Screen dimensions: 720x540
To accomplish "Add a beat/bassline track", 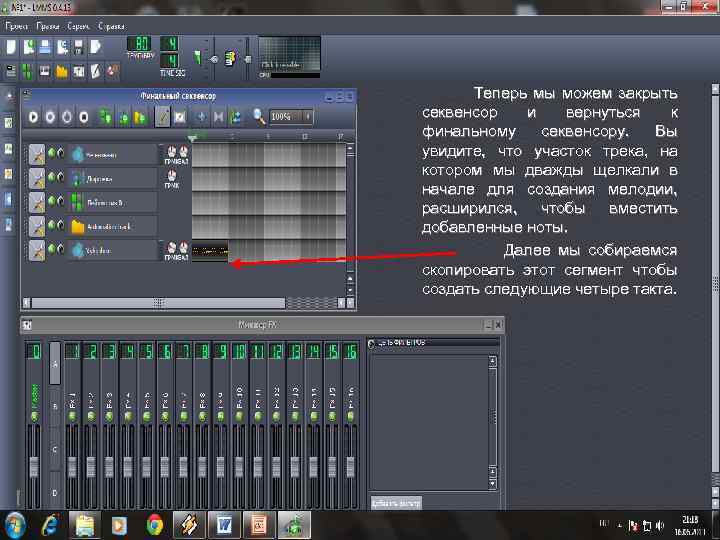I will [106, 117].
